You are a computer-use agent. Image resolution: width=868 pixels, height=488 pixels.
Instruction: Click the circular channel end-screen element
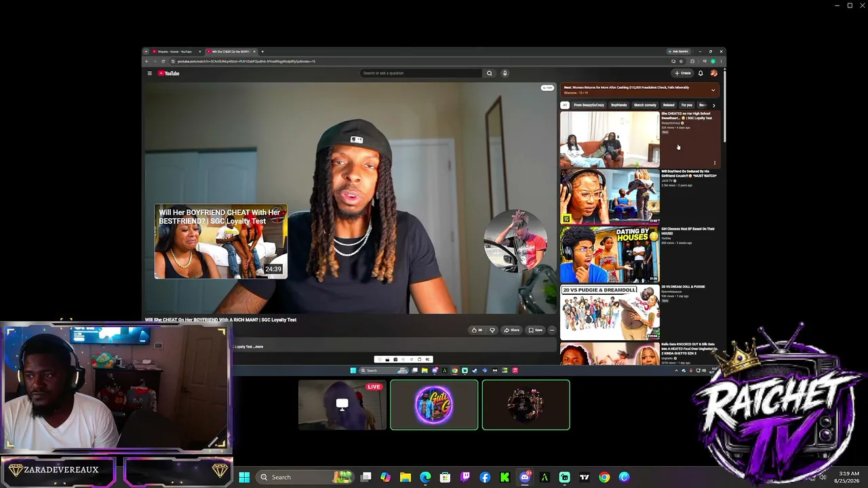[x=515, y=241]
